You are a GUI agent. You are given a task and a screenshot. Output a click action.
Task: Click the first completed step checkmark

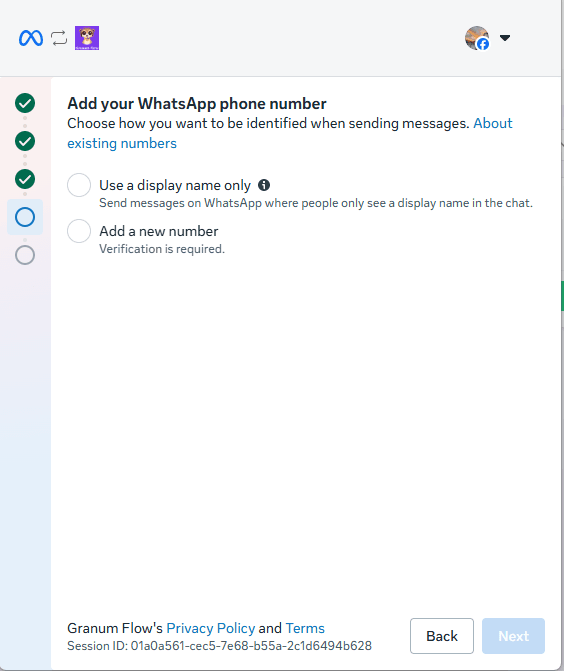pos(25,103)
